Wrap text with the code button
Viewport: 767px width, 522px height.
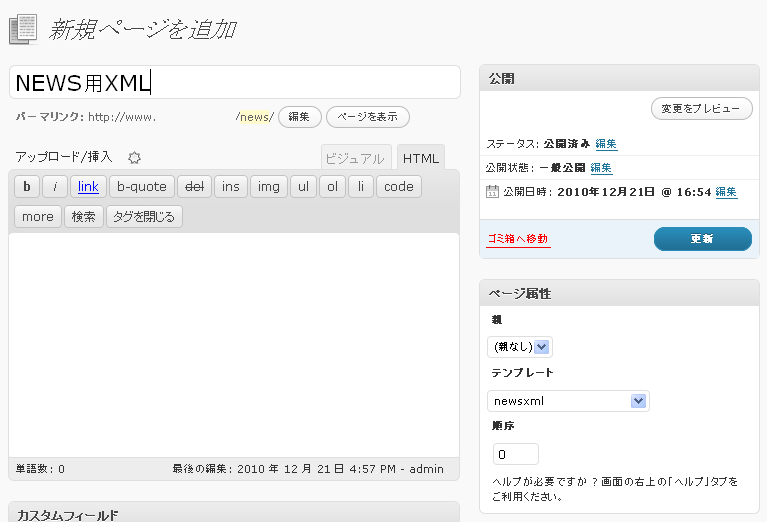(399, 186)
